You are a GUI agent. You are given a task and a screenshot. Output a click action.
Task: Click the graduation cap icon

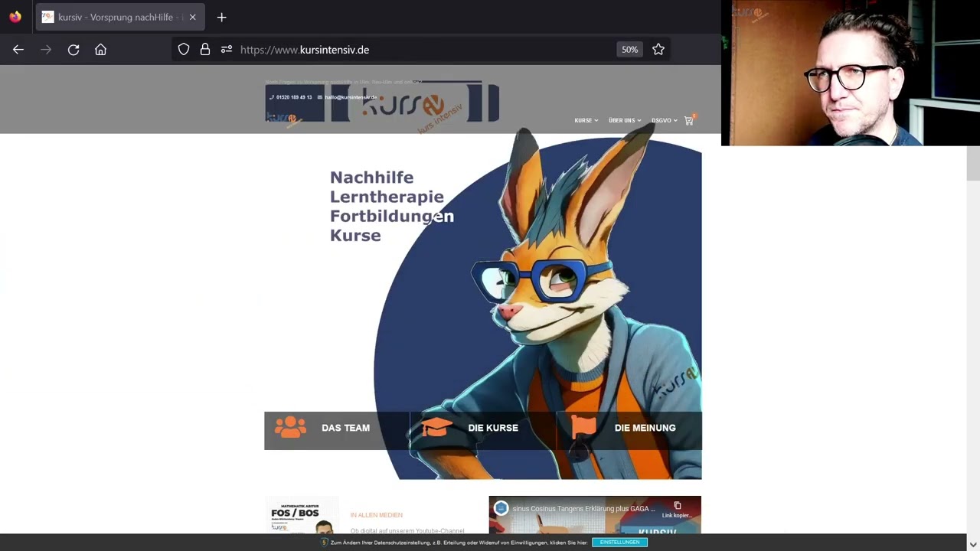436,427
